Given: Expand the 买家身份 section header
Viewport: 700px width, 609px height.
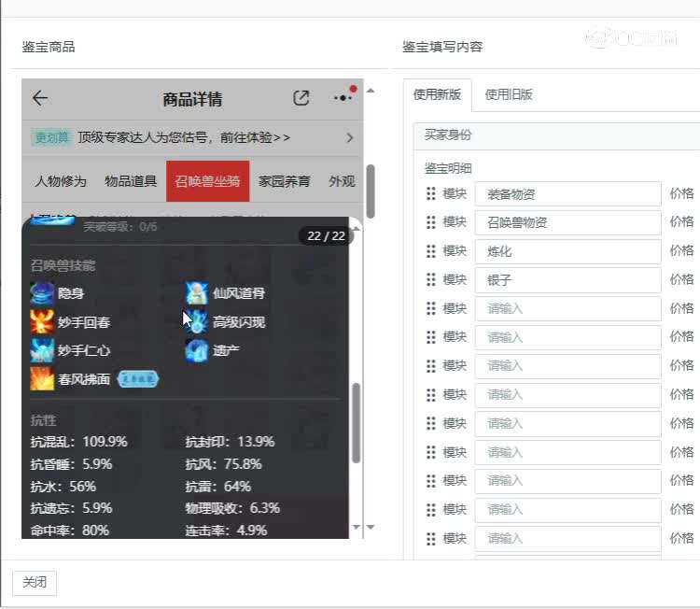Looking at the screenshot, I should coord(556,135).
